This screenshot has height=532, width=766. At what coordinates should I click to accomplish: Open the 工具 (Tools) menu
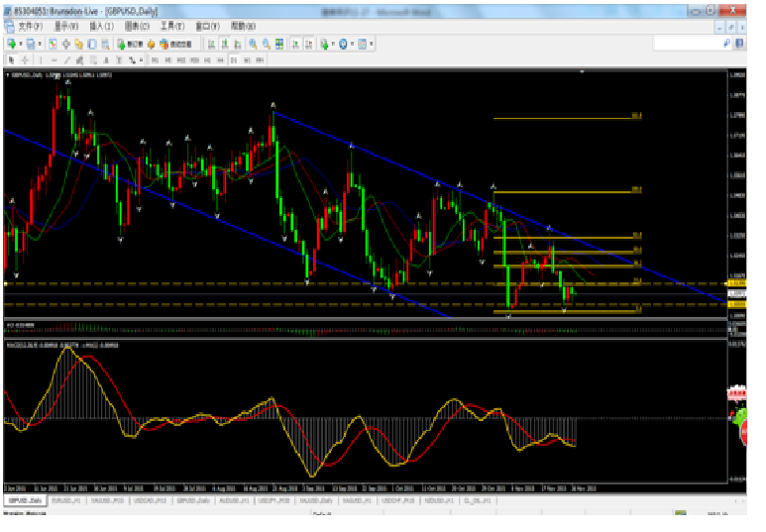click(172, 26)
